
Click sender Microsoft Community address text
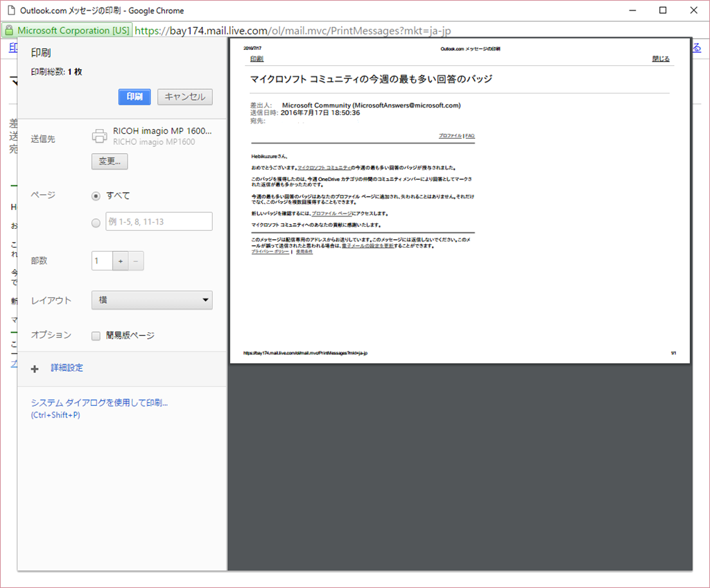tap(372, 105)
